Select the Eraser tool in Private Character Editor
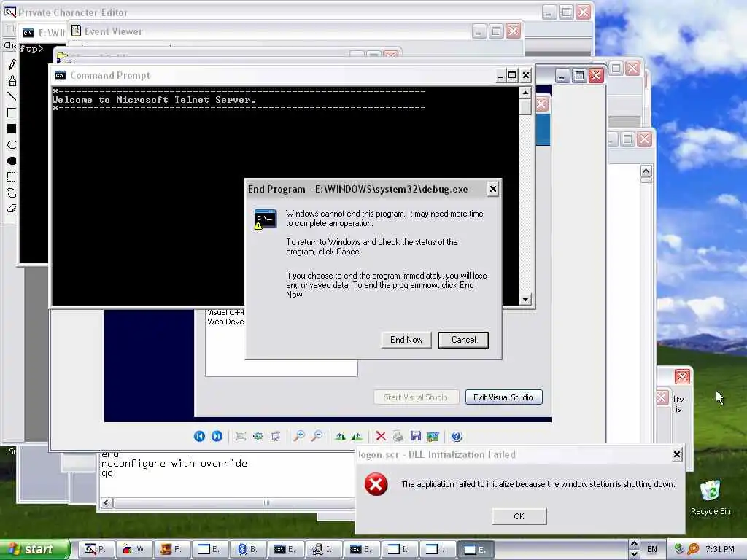747x560 pixels. click(x=12, y=209)
